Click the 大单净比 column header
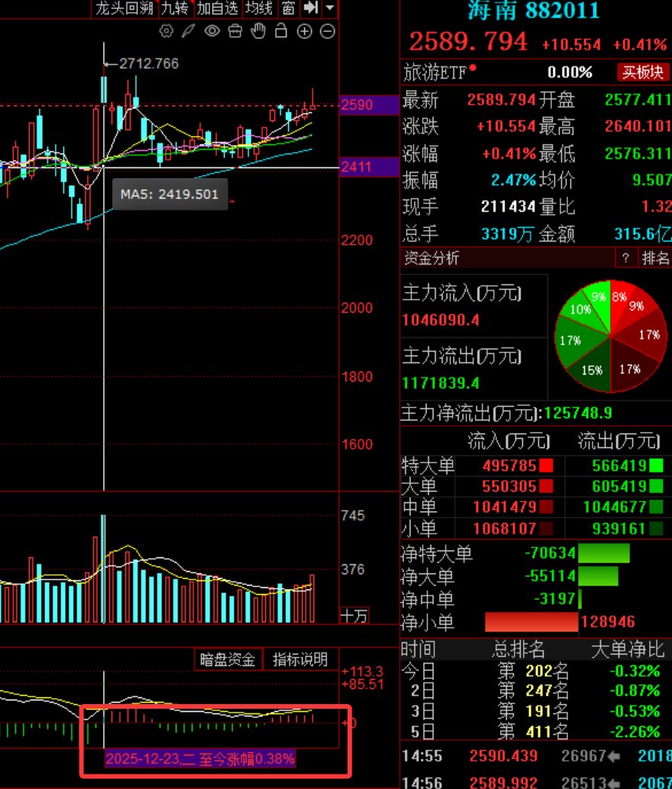This screenshot has height=789, width=672. (x=627, y=650)
